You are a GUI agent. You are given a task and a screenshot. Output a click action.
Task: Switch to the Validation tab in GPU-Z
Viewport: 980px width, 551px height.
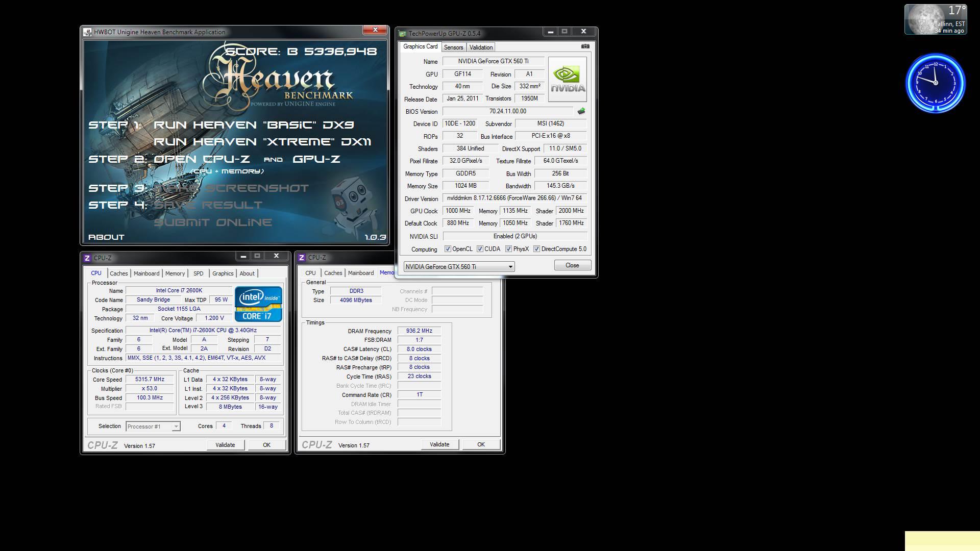point(481,47)
